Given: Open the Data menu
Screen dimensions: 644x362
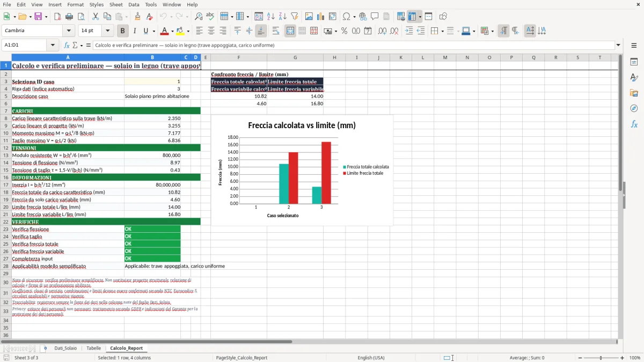Looking at the screenshot, I should (x=134, y=4).
